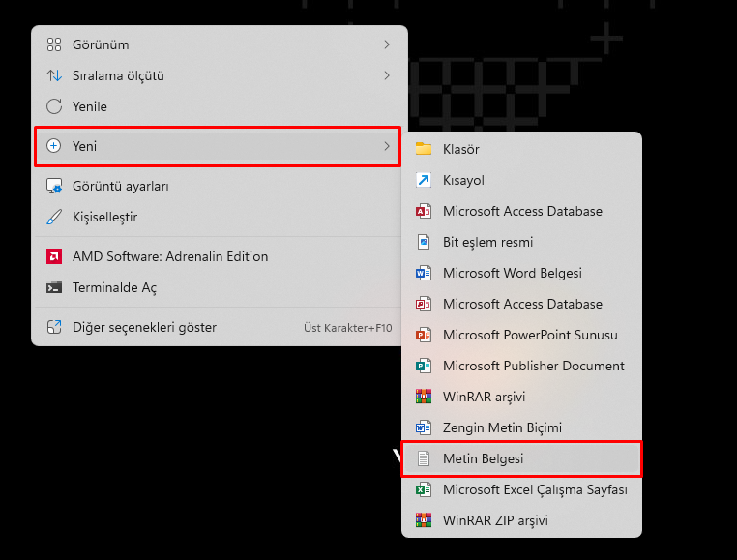Click Diğer seçenekleri göster

pos(144,327)
